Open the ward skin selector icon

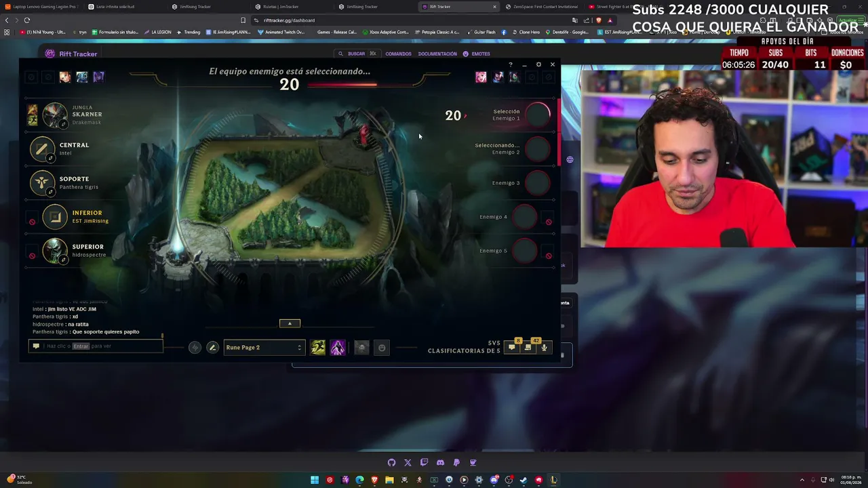(x=361, y=348)
